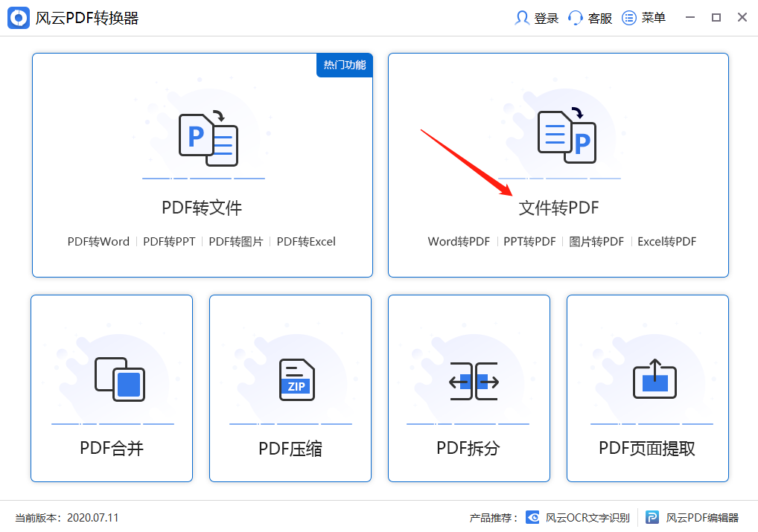Open the 文件转PDF feature title
This screenshot has width=758, height=532.
[559, 208]
